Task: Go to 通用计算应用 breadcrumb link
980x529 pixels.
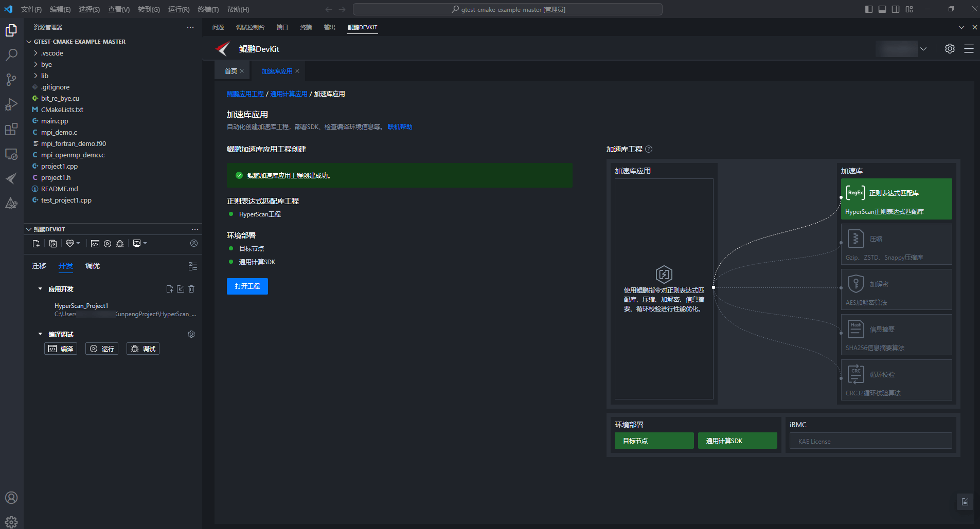Action: pos(289,94)
